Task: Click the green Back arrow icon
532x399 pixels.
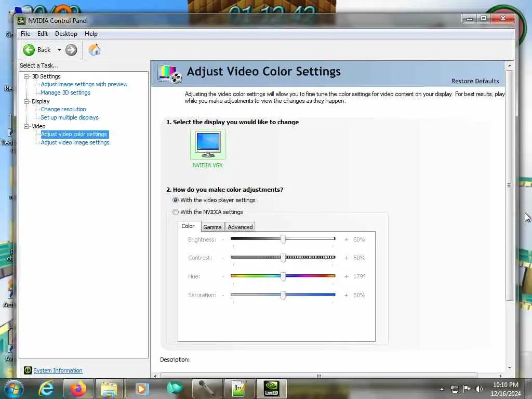Action: pyautogui.click(x=29, y=50)
